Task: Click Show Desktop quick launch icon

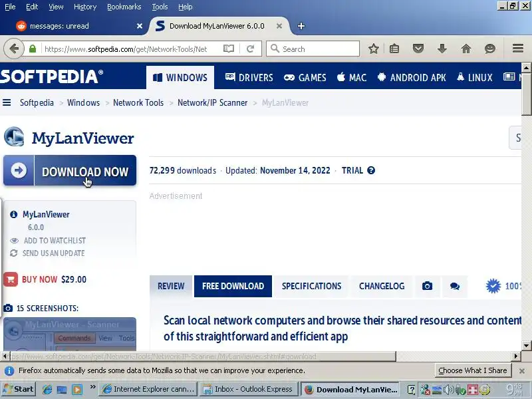Action: (62, 389)
